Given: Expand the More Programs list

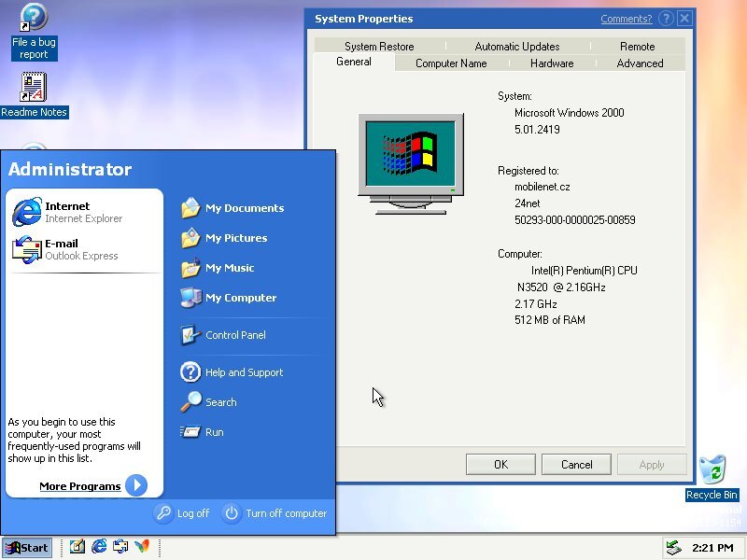Looking at the screenshot, I should coord(92,485).
